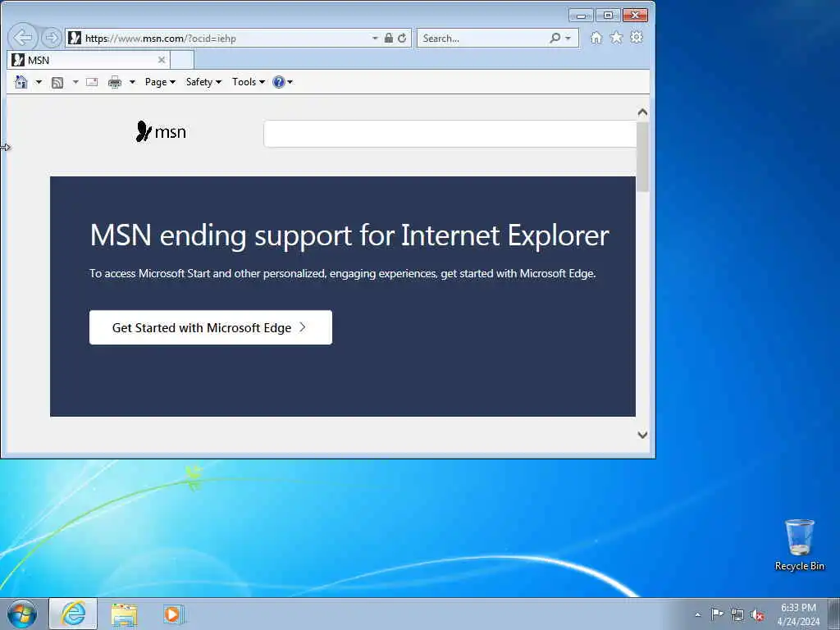Show address bar autocomplete dropdown arrow
Image resolution: width=840 pixels, height=630 pixels.
375,38
